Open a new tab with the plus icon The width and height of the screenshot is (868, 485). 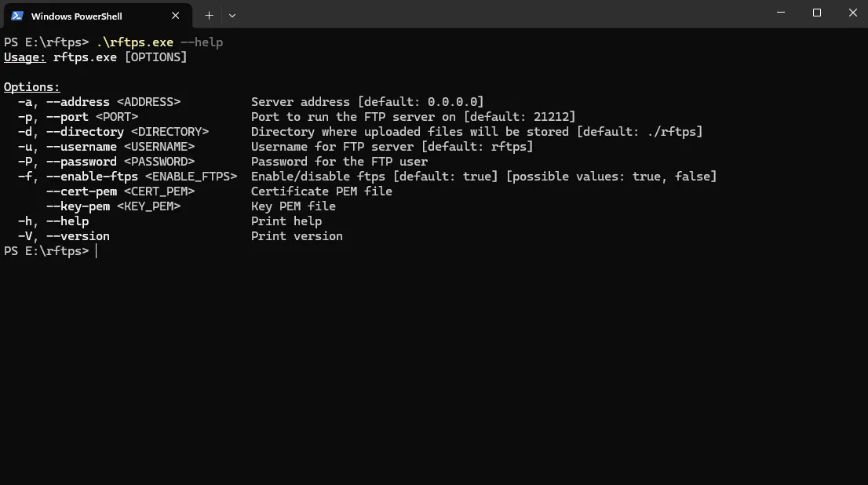(209, 15)
